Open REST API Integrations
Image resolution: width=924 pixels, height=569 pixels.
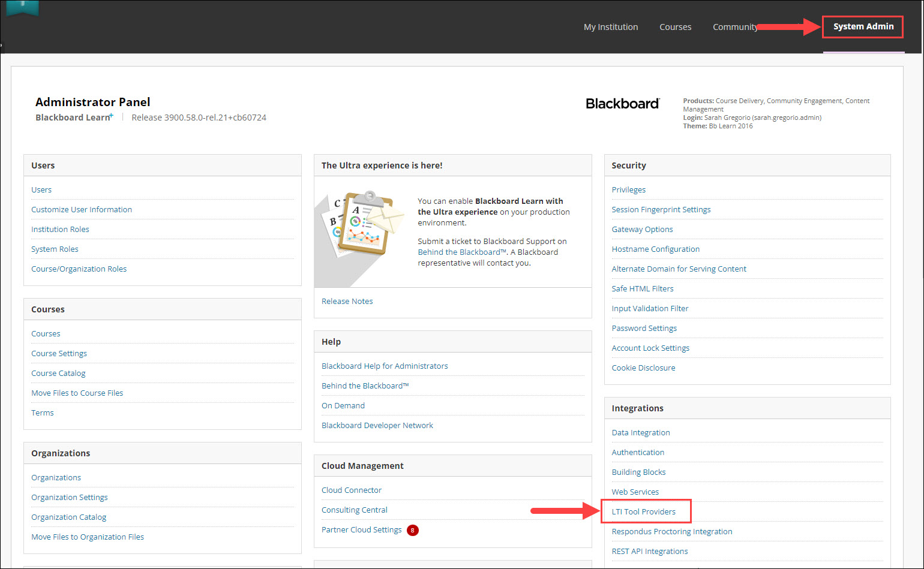[x=650, y=551]
